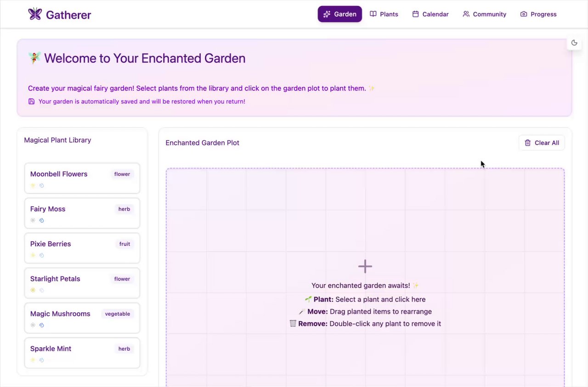Click the water droplet icon under Magic Mushrooms
588x387 pixels.
[x=41, y=325]
